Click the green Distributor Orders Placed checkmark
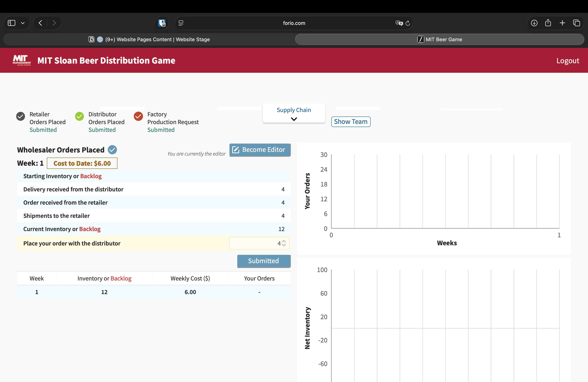 coord(79,116)
